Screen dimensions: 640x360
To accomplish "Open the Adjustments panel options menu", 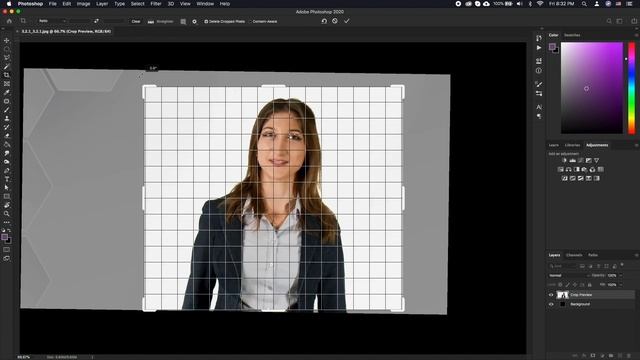I will coord(636,145).
